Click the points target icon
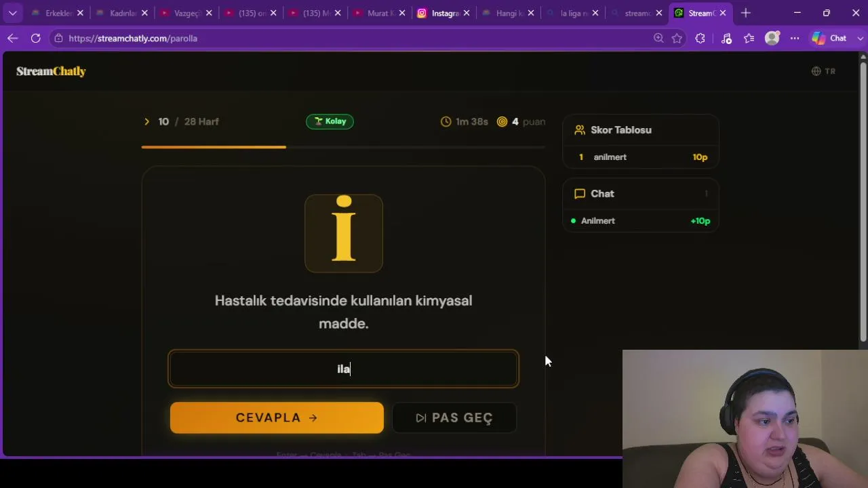 pos(502,122)
